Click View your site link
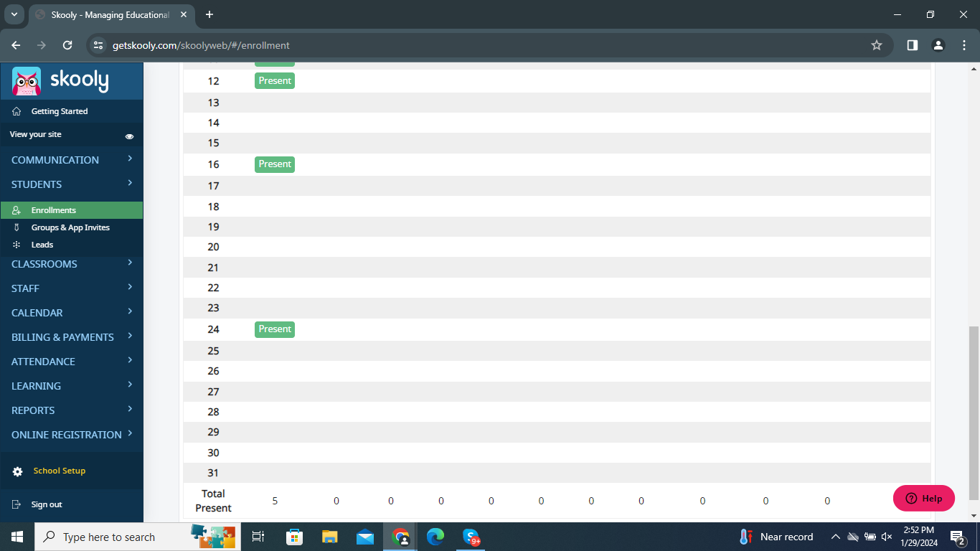The image size is (980, 551). 36,134
